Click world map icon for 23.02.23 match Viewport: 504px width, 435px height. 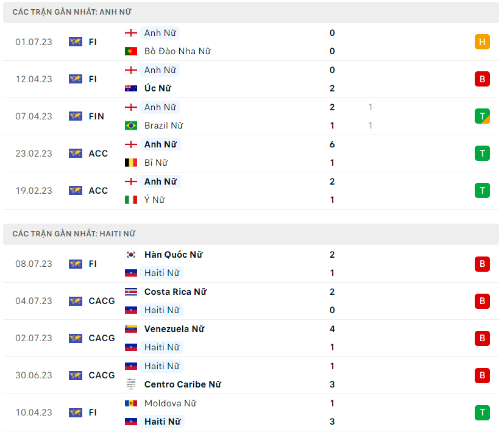coord(76,154)
